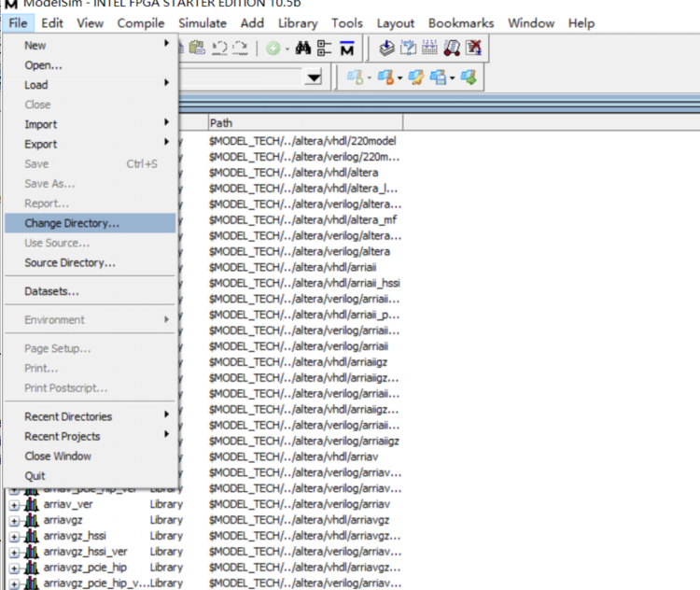The width and height of the screenshot is (700, 590).
Task: Open dropdown beside orange-dot bookmark flag
Action: pos(399,78)
